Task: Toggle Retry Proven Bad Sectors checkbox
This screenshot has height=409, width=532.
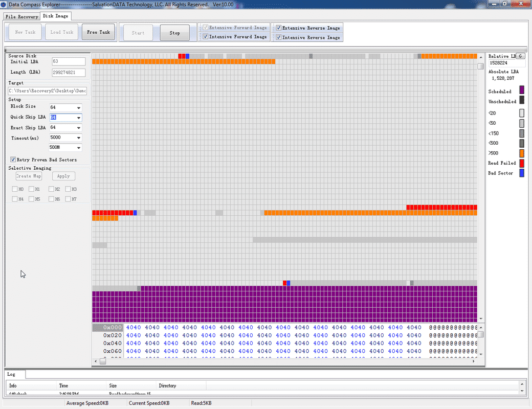Action: click(x=13, y=160)
